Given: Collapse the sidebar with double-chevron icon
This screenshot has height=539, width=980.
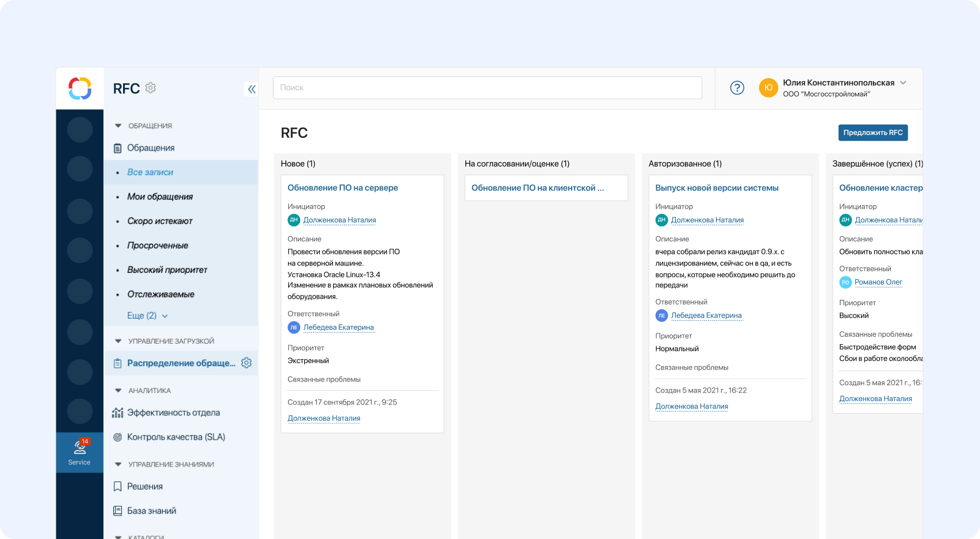Looking at the screenshot, I should (251, 89).
